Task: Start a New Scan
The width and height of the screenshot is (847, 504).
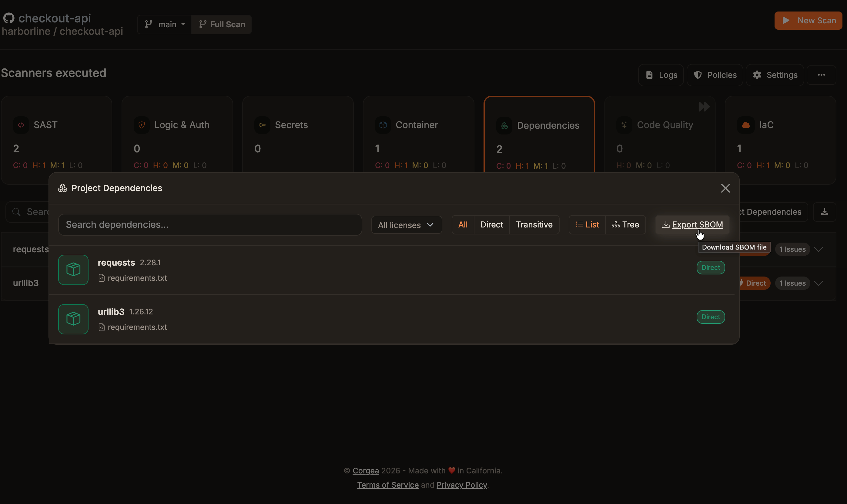Action: tap(808, 20)
